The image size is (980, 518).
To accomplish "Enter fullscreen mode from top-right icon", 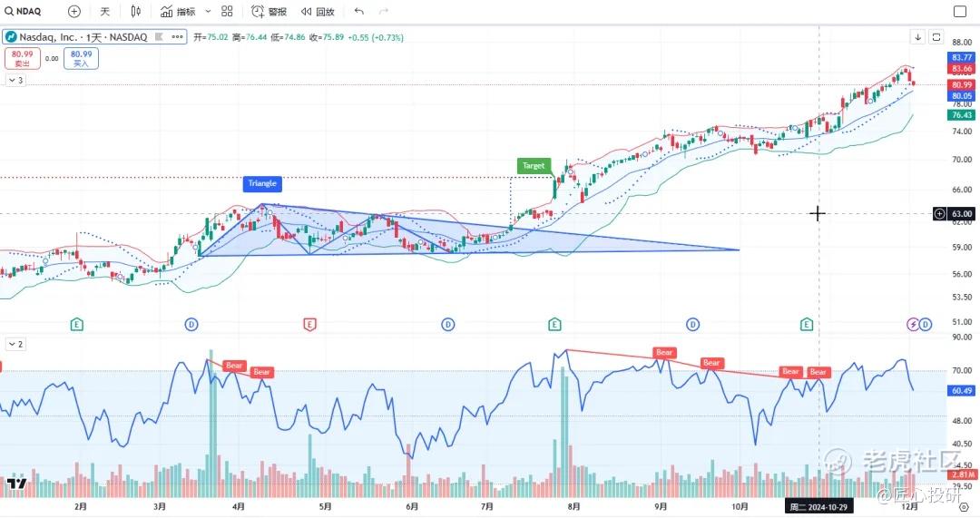I will click(960, 11).
